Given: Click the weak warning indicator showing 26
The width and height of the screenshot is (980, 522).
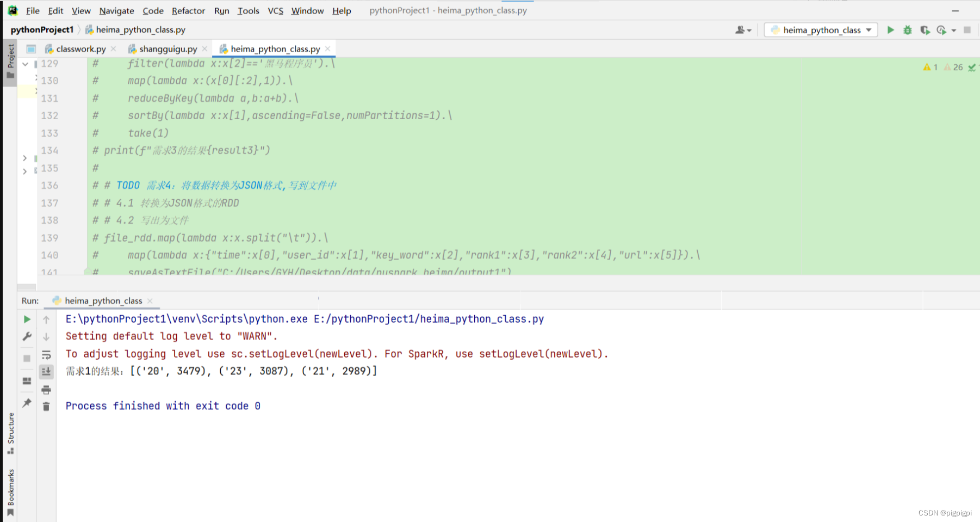Looking at the screenshot, I should point(953,67).
